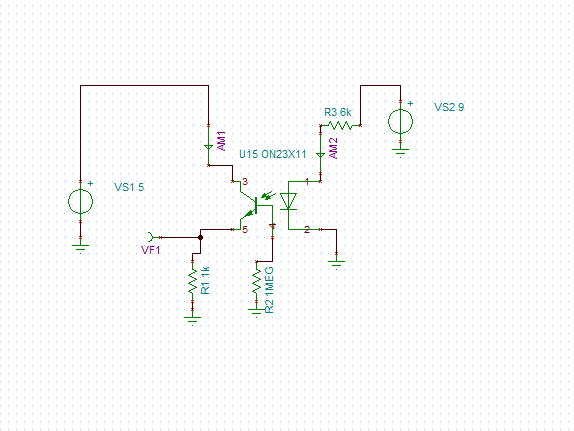Click the AM2 ammeter arrow symbol
The image size is (574, 431).
(x=320, y=155)
